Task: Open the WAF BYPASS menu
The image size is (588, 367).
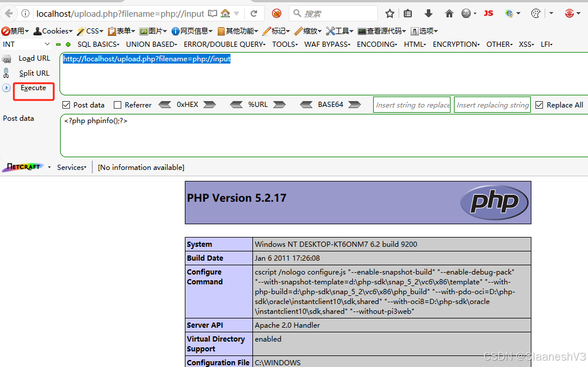Action: click(328, 45)
